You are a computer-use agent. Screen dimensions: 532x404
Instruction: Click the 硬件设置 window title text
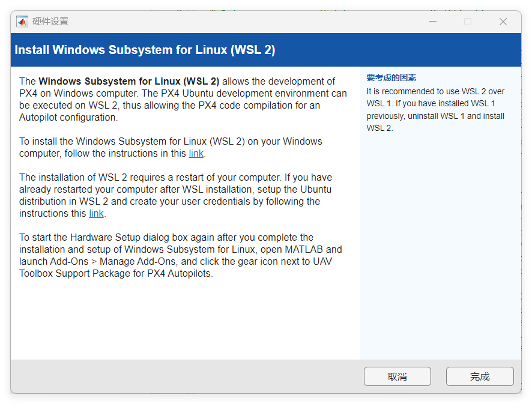pos(50,22)
